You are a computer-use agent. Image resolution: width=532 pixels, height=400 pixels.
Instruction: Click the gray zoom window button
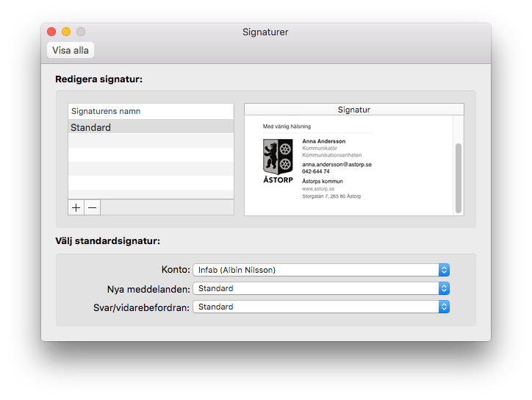coord(81,32)
